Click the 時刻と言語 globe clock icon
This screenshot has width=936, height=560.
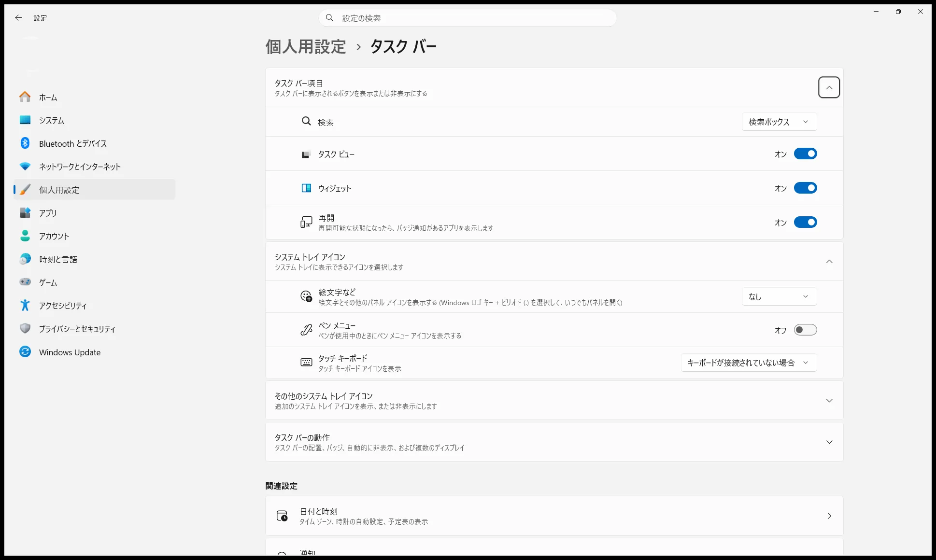tap(25, 259)
